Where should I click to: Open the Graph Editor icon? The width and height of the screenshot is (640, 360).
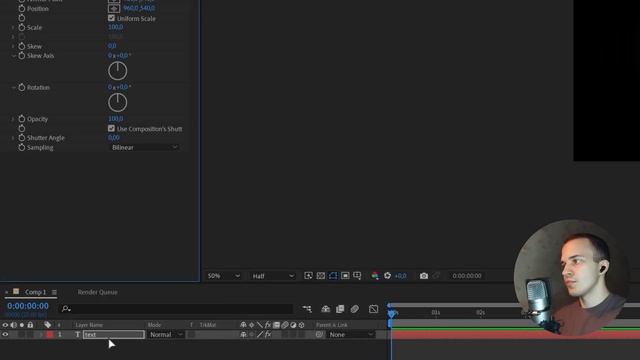tap(373, 309)
